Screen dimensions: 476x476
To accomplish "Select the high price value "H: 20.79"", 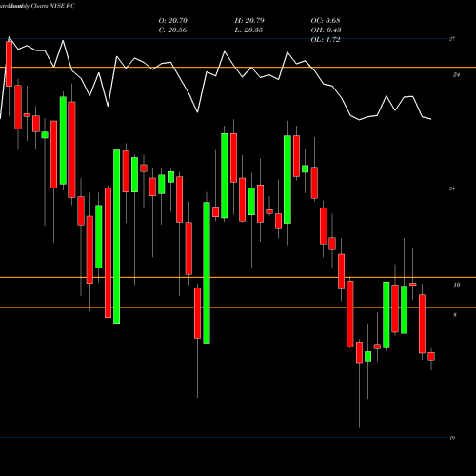I will pos(249,21).
